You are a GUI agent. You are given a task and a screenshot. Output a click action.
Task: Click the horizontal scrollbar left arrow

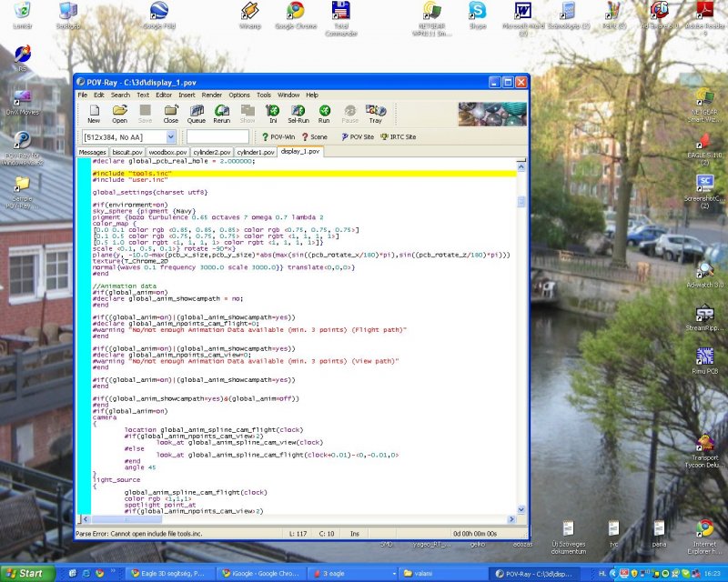click(86, 519)
